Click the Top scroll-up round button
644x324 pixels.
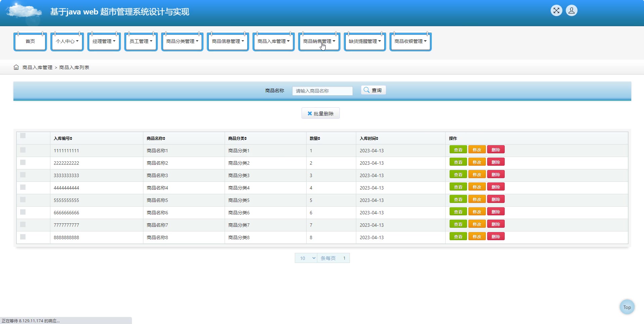(627, 307)
